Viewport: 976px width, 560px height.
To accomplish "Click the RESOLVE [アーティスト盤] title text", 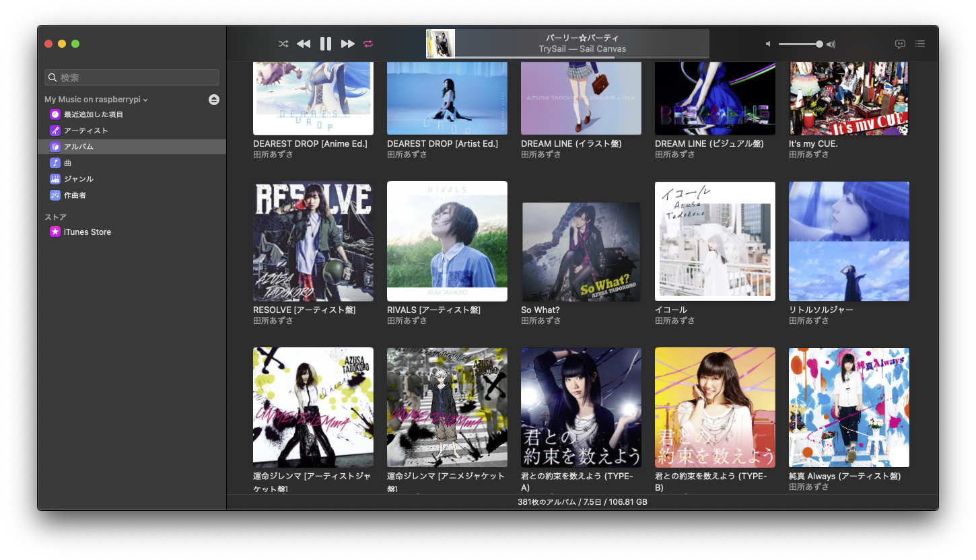I will 304,310.
